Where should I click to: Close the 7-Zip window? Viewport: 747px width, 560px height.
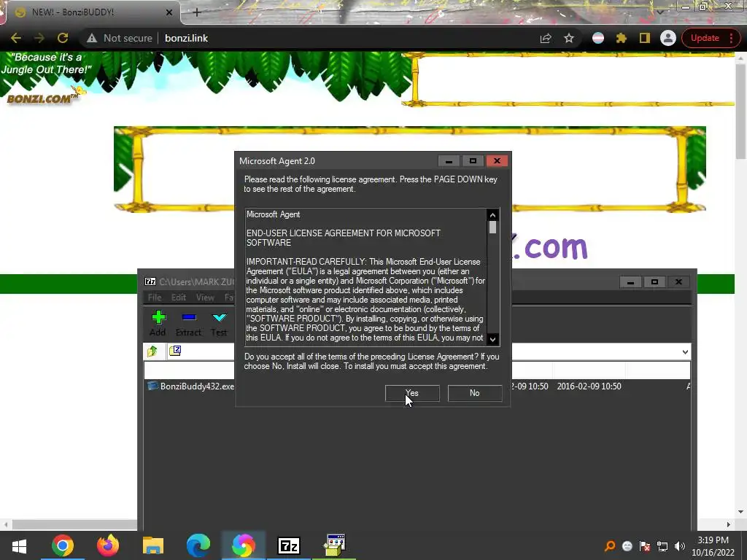click(x=678, y=282)
